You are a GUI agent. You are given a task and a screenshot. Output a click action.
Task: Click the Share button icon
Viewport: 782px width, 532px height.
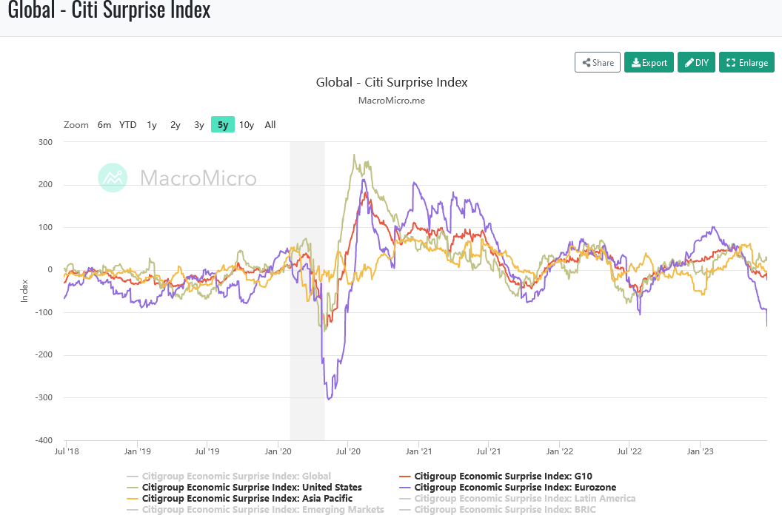click(x=586, y=63)
